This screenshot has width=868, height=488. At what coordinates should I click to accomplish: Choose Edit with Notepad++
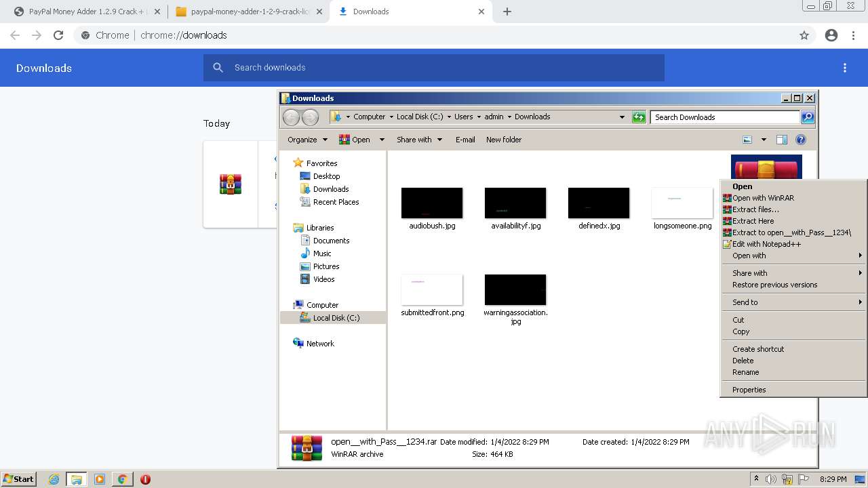point(793,244)
